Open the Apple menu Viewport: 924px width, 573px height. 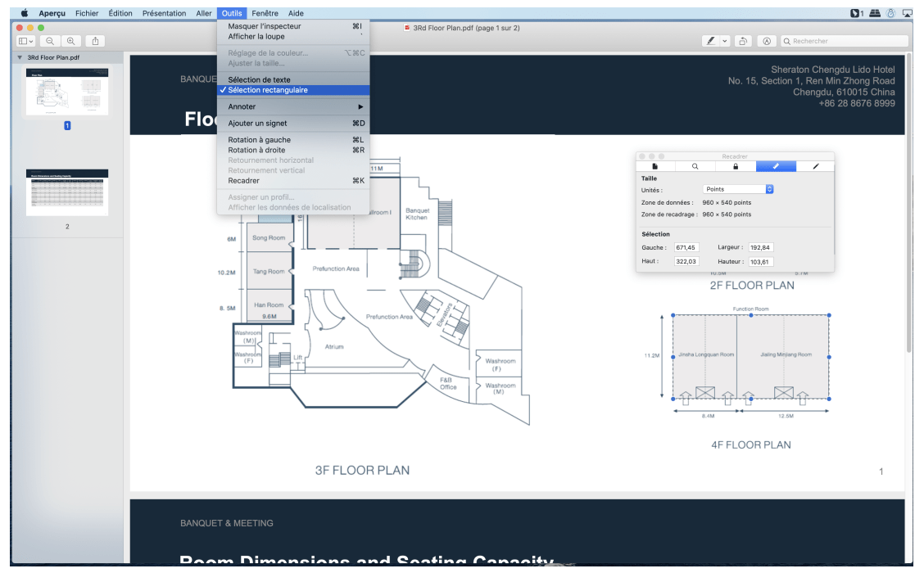pos(24,13)
